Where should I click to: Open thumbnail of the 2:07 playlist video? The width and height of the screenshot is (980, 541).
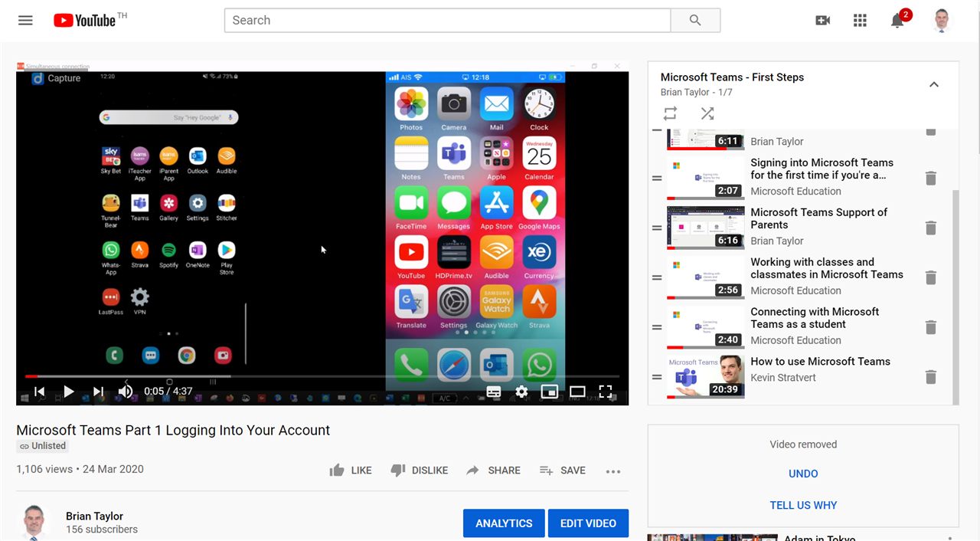pos(706,178)
